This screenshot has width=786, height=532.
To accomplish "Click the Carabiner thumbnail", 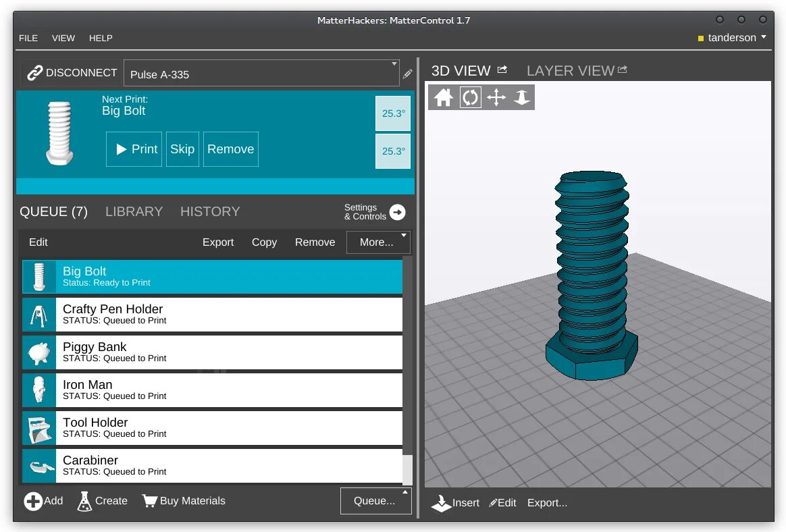I will pos(39,466).
